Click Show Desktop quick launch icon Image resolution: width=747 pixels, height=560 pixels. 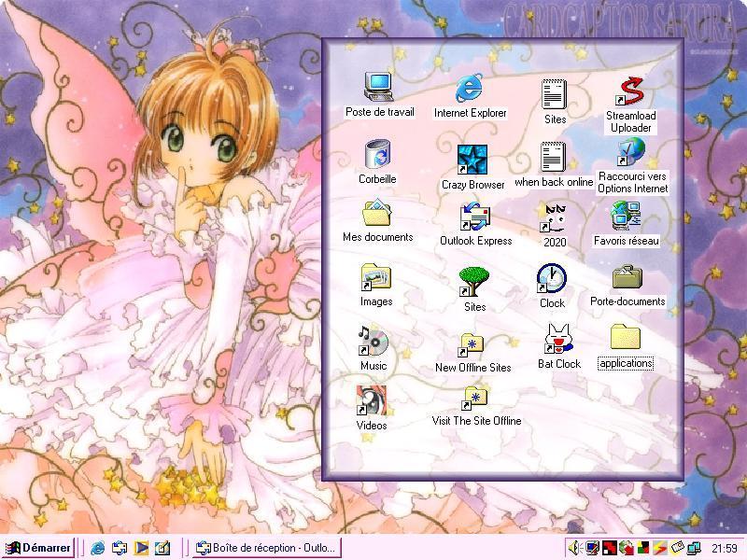click(x=162, y=548)
